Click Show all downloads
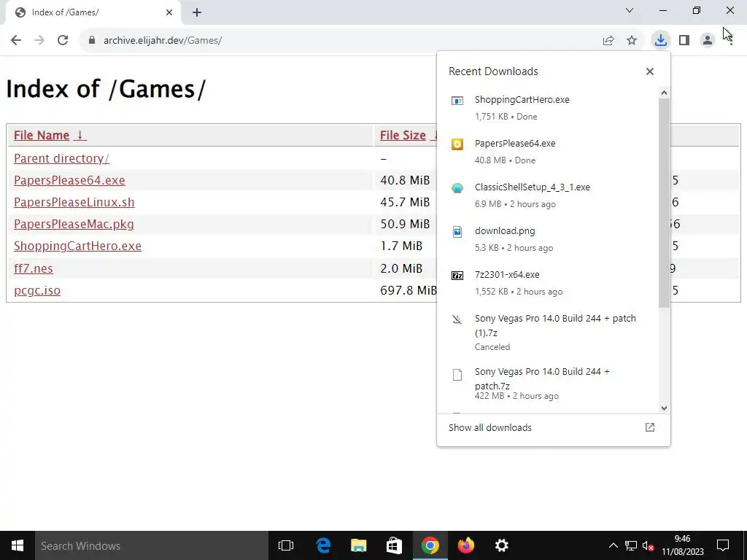 tap(490, 427)
